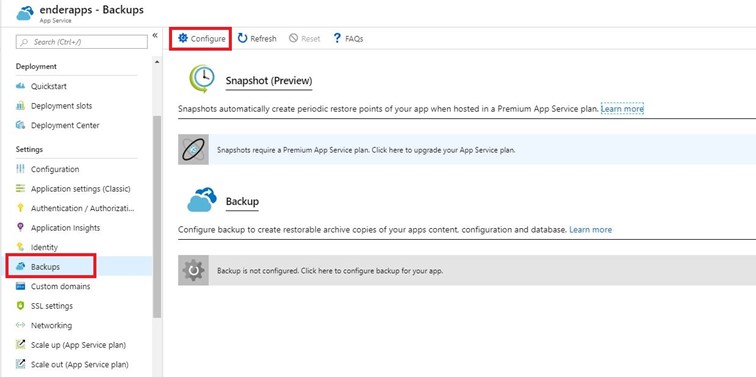Click the Configure gear icon
The width and height of the screenshot is (756, 377).
tap(183, 39)
